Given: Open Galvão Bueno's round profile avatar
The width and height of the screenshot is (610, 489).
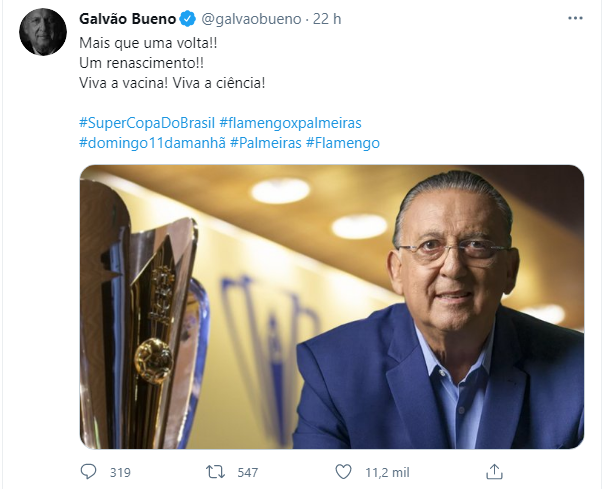Looking at the screenshot, I should pyautogui.click(x=43, y=32).
